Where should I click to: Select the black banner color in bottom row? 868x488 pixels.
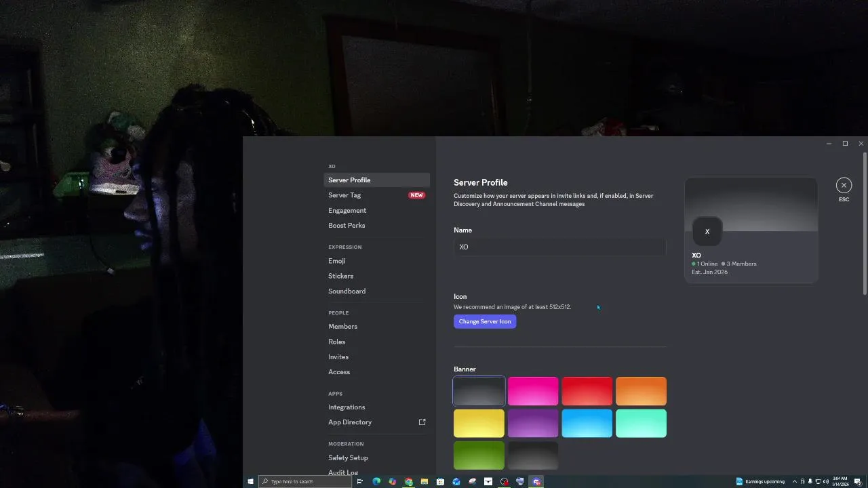pyautogui.click(x=533, y=455)
